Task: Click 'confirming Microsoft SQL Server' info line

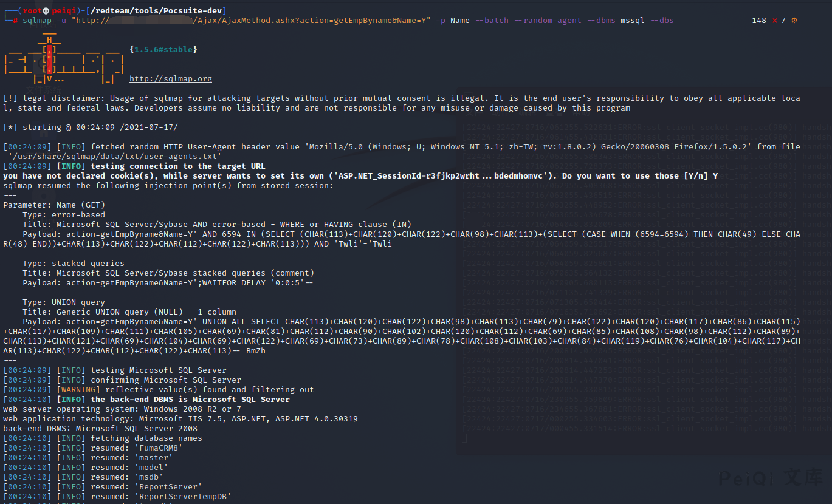Action: [122, 380]
